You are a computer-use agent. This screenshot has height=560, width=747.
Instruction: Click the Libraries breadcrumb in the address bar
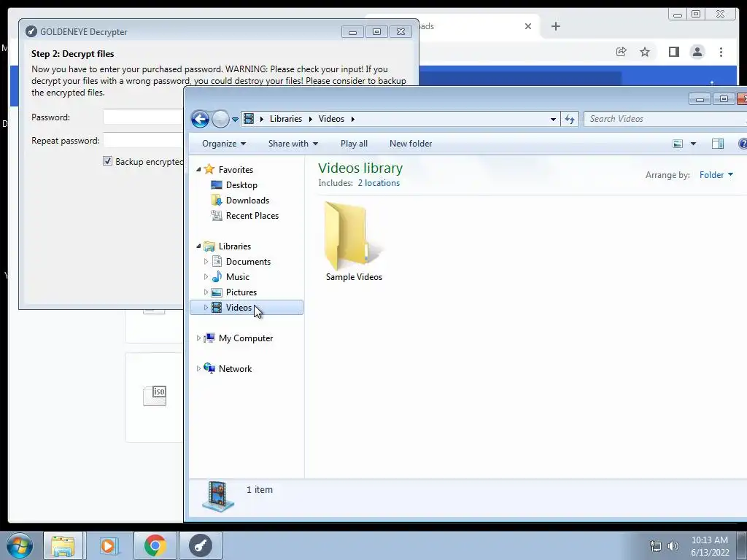point(286,119)
